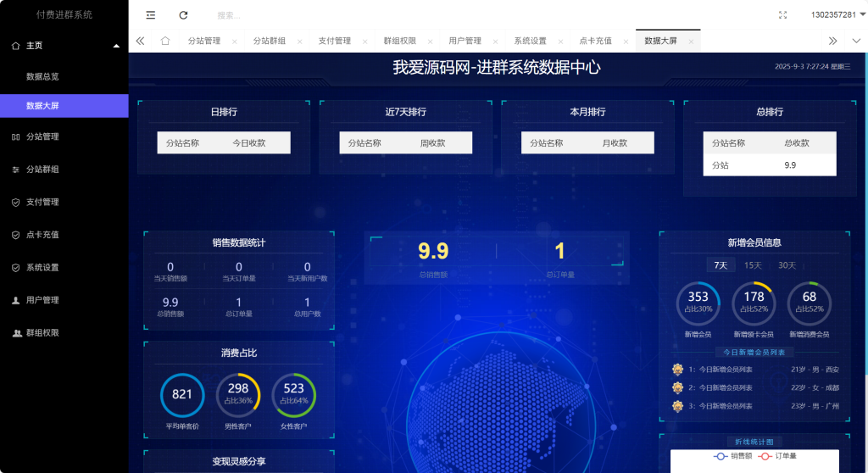Click the 298 男性客户 ring gauge

(238, 396)
